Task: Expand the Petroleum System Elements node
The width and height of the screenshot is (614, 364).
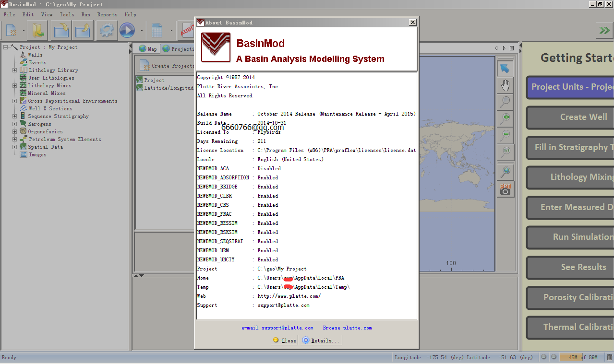Action: [15, 139]
